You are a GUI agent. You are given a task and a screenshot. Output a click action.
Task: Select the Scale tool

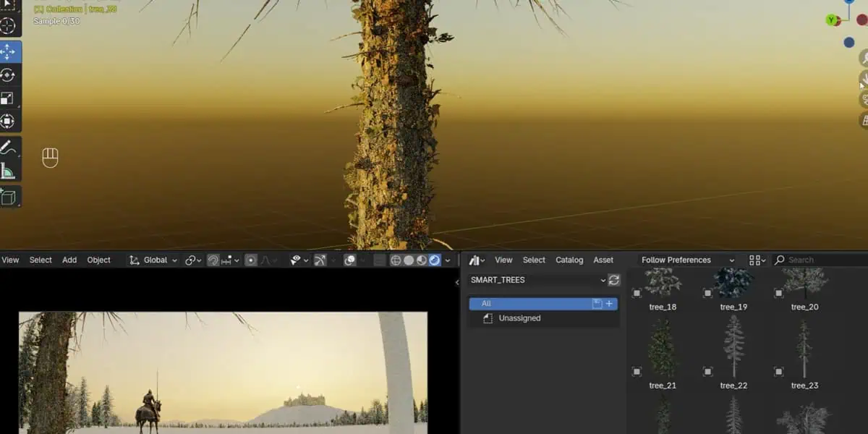click(x=9, y=98)
